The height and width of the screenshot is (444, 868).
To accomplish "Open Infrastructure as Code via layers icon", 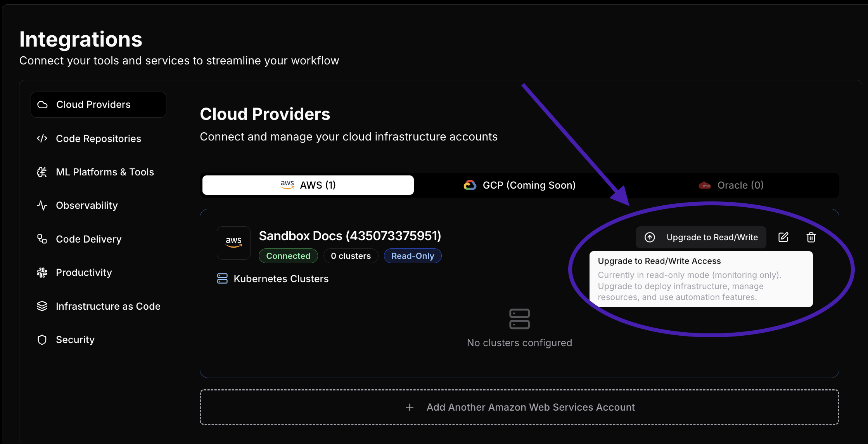I will (x=42, y=306).
